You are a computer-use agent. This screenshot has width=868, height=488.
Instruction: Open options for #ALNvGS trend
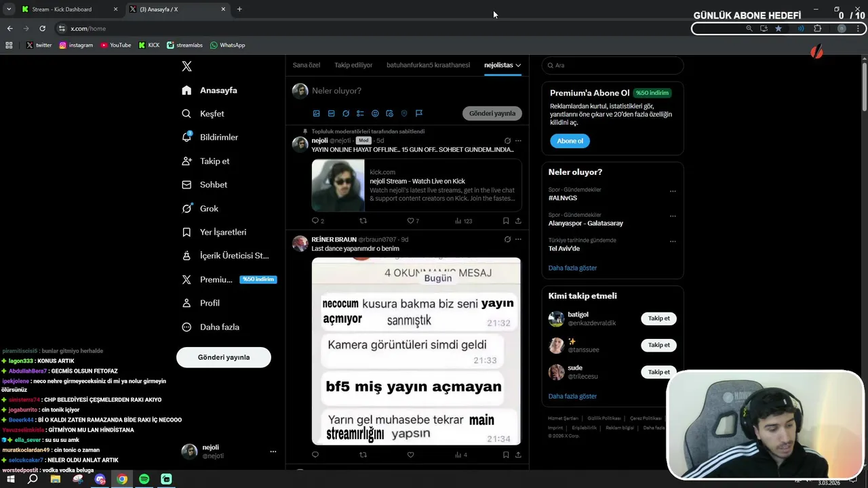click(673, 191)
